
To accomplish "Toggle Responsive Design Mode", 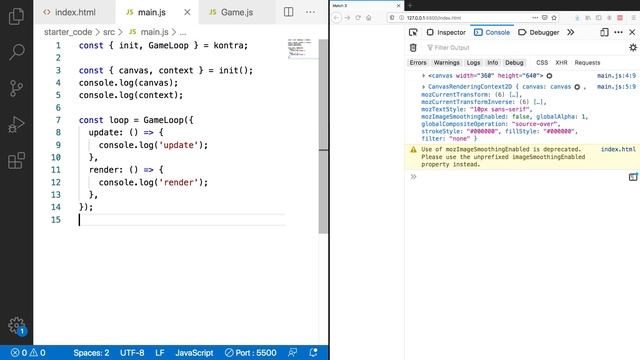I will pyautogui.click(x=604, y=32).
